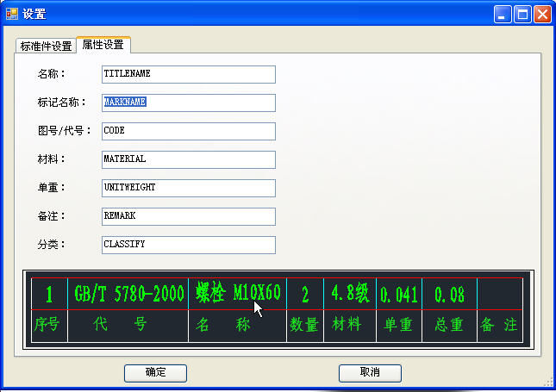The image size is (556, 392).
Task: Click the 单重 field containing UNITWEIGHT
Action: (188, 188)
